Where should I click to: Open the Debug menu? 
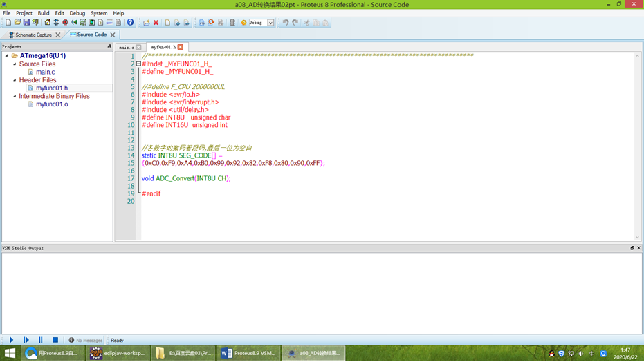(77, 13)
